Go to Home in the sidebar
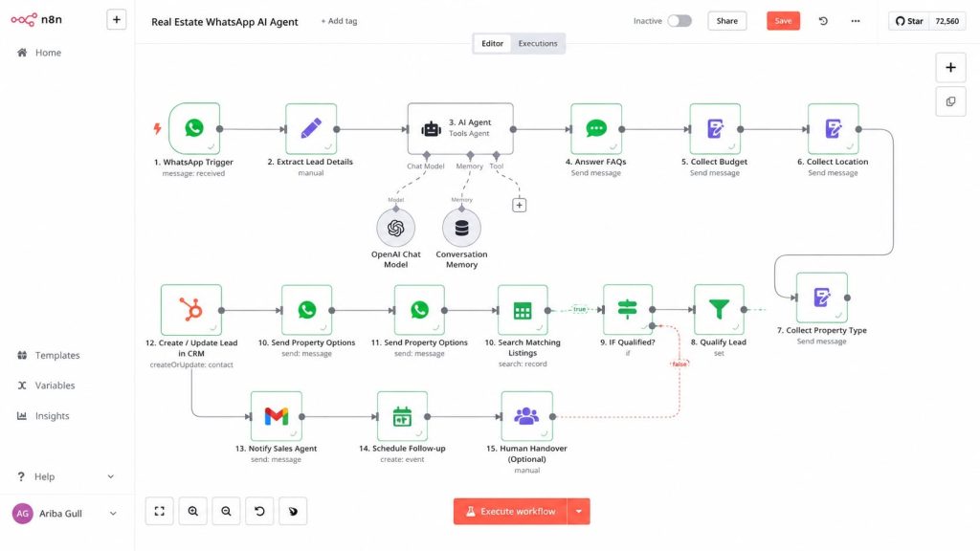Image resolution: width=980 pixels, height=551 pixels. click(x=38, y=53)
